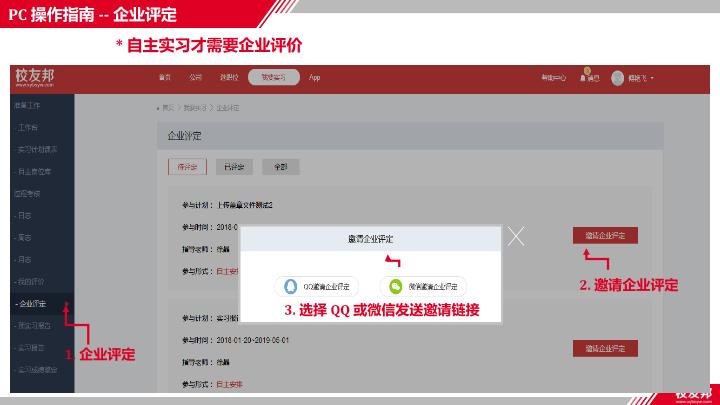Open 首页 in the top navigation
This screenshot has height=405, width=720.
pyautogui.click(x=164, y=77)
